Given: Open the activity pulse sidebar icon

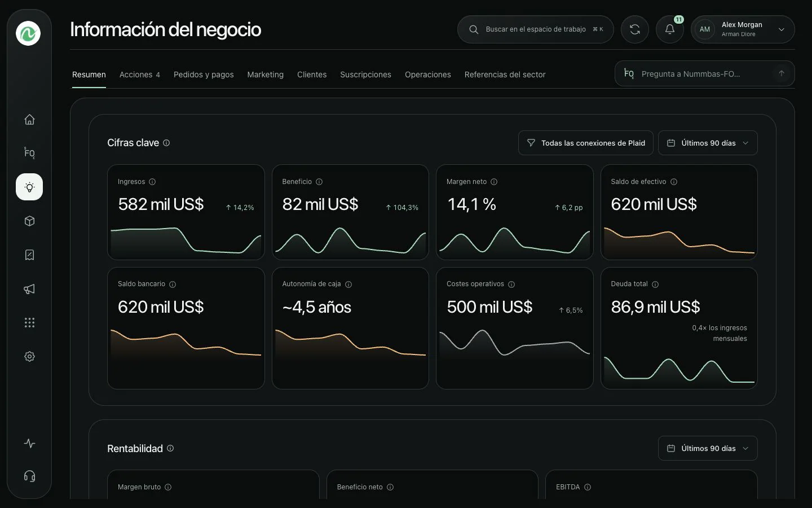Looking at the screenshot, I should tap(29, 444).
